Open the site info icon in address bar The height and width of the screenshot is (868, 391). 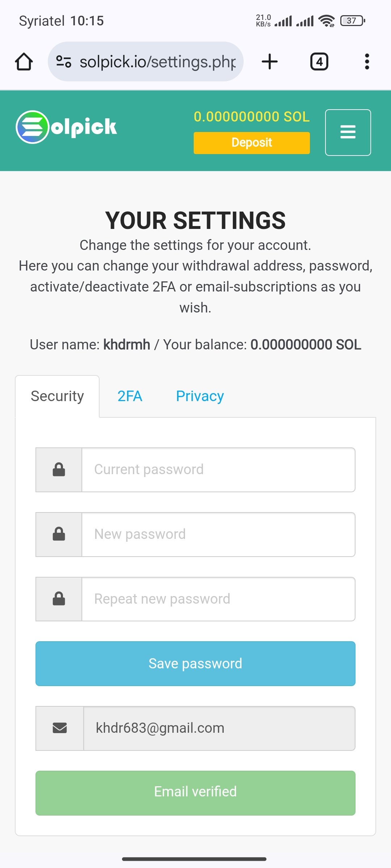click(64, 61)
